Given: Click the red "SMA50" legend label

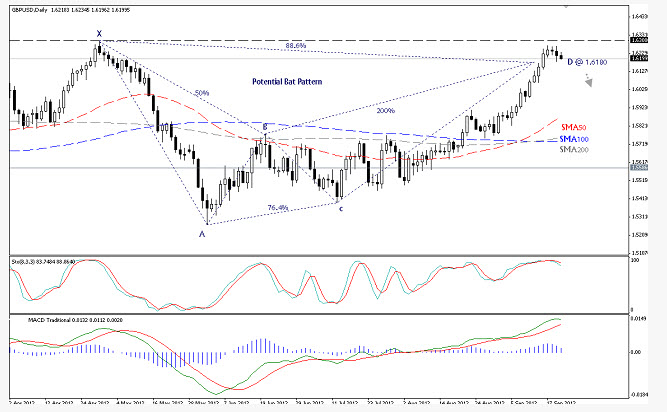Looking at the screenshot, I should [x=573, y=127].
